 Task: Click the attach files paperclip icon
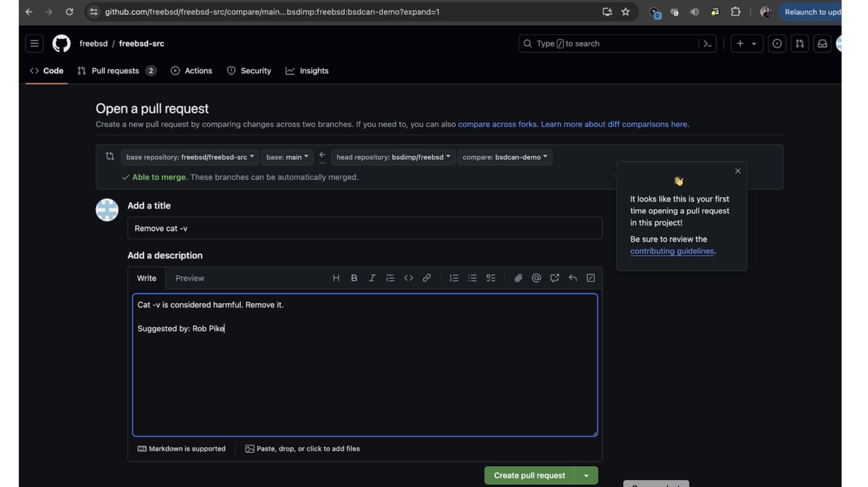(x=518, y=278)
